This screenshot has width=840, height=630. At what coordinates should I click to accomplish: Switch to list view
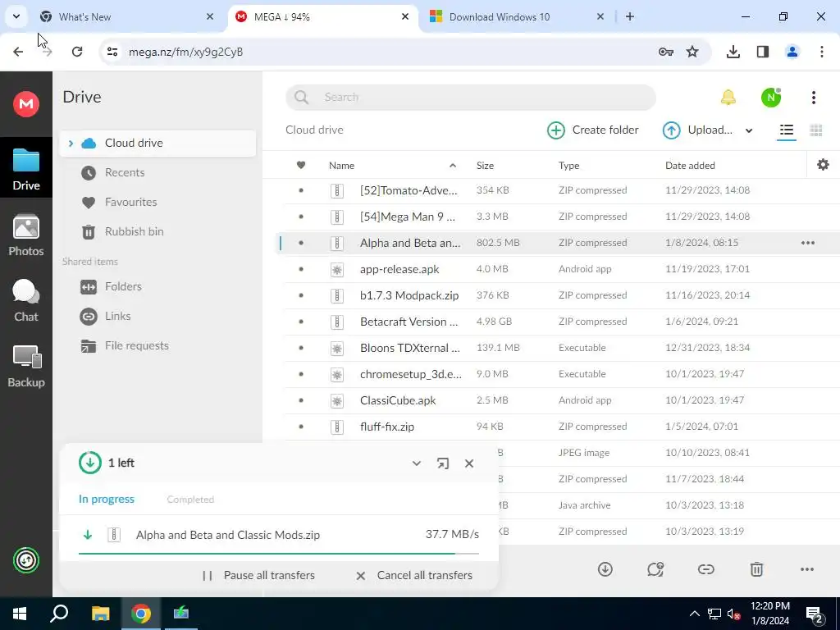787,130
